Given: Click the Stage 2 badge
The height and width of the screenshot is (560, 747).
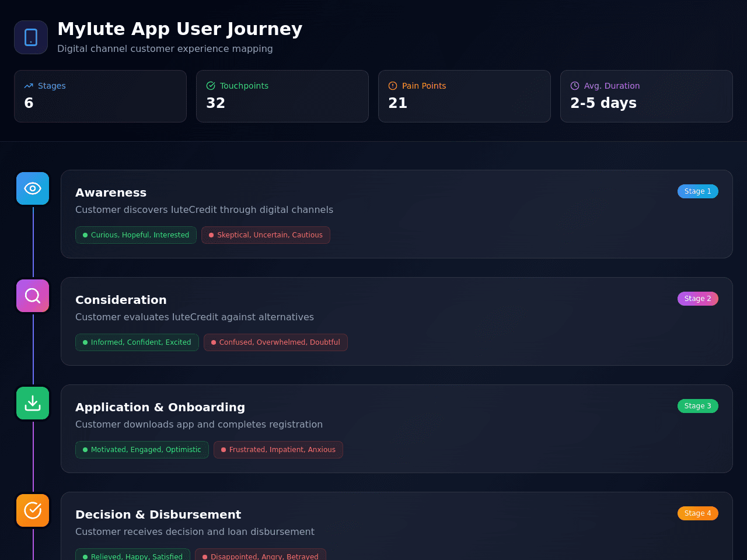Looking at the screenshot, I should tap(698, 299).
